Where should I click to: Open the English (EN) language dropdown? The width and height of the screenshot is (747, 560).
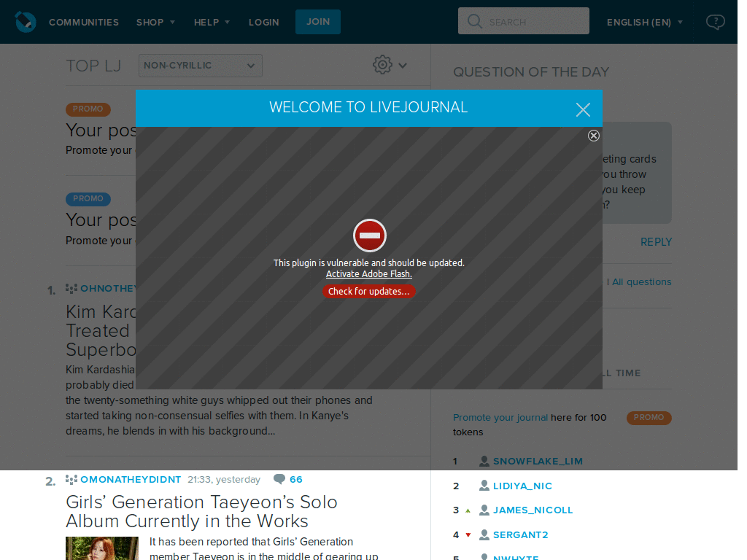pos(645,23)
